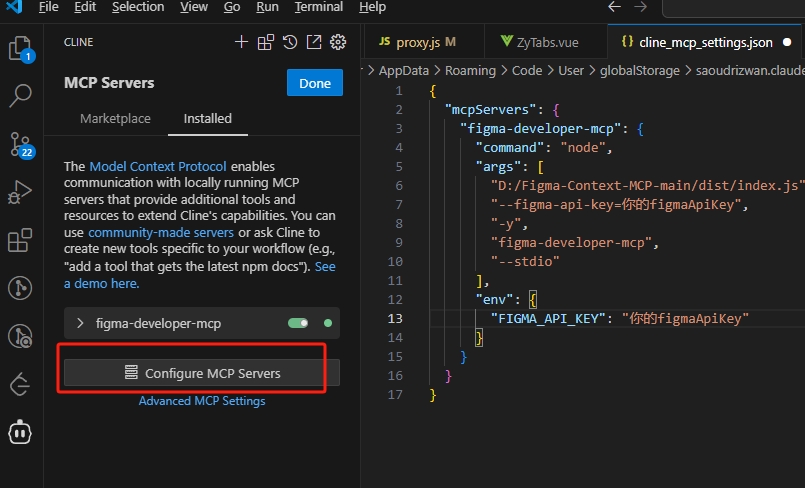The height and width of the screenshot is (488, 805).
Task: Open the Git Graph activity bar icon
Action: (21, 288)
